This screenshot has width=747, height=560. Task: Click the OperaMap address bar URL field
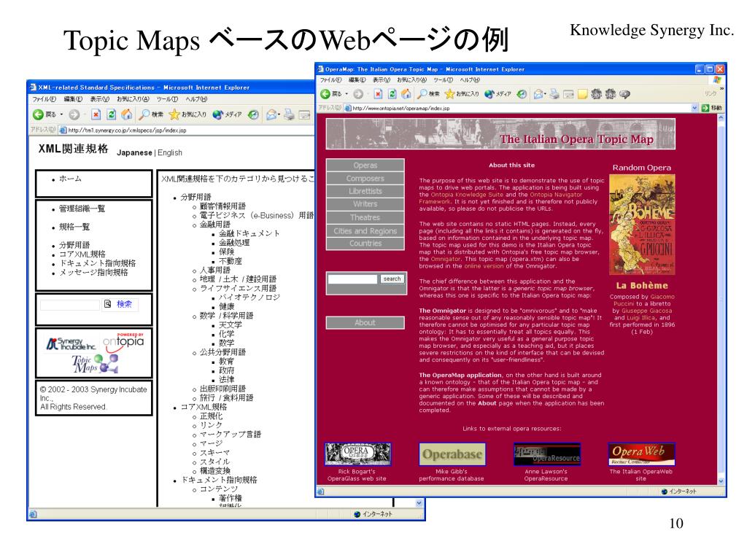tap(521, 108)
